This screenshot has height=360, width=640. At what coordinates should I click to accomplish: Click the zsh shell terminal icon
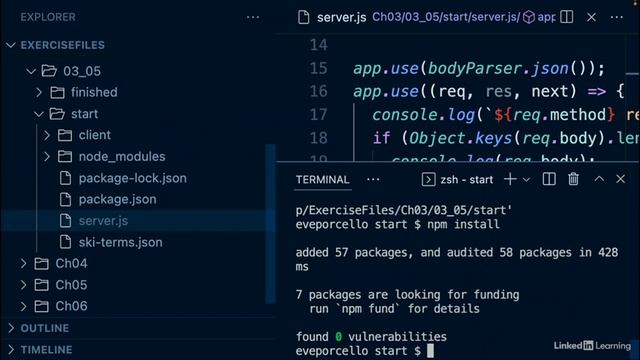coord(428,180)
